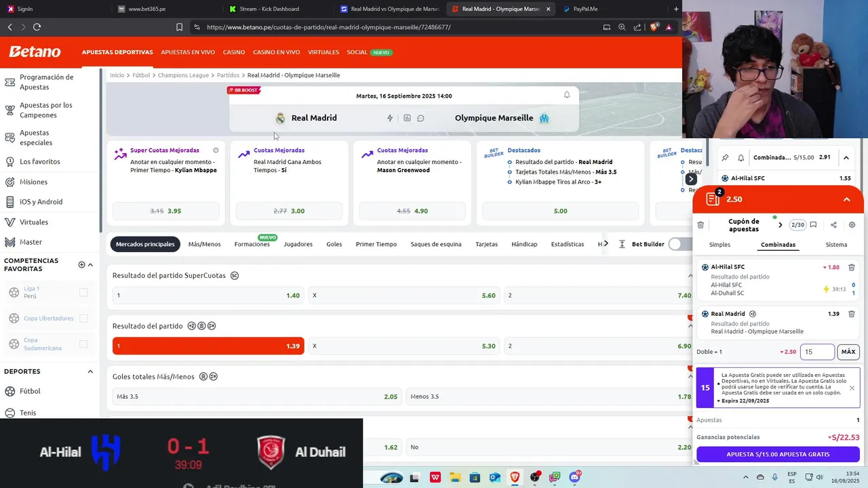
Task: Check the Copa Sudamericana checkbox
Action: [83, 344]
